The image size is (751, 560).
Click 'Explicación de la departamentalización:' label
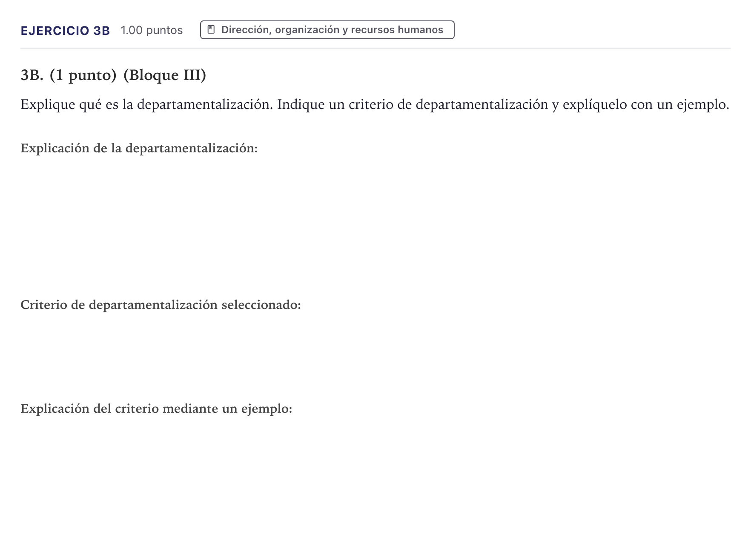coord(139,148)
